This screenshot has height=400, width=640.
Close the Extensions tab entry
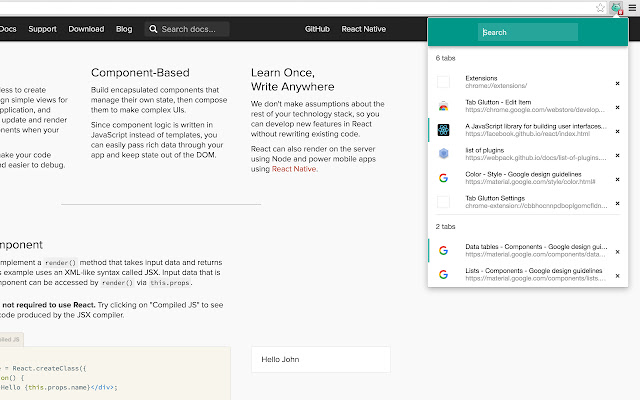618,83
